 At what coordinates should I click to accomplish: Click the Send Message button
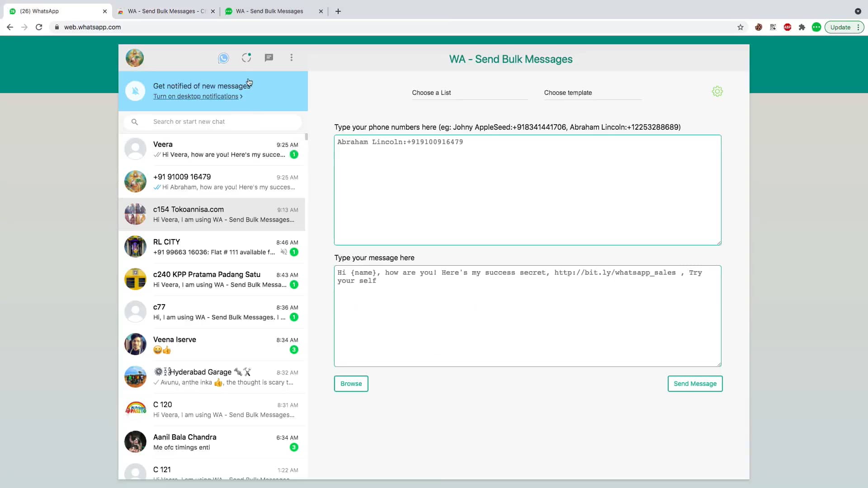click(695, 384)
